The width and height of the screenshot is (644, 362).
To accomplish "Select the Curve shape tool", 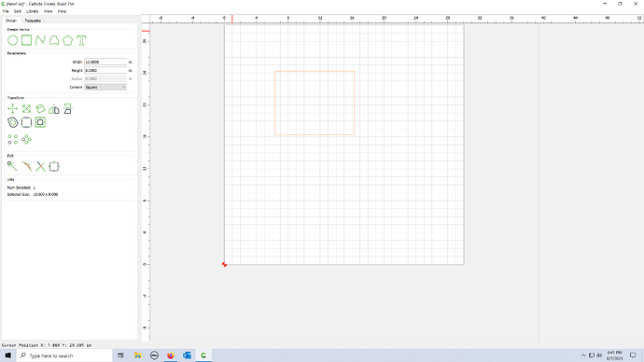I will pos(54,40).
